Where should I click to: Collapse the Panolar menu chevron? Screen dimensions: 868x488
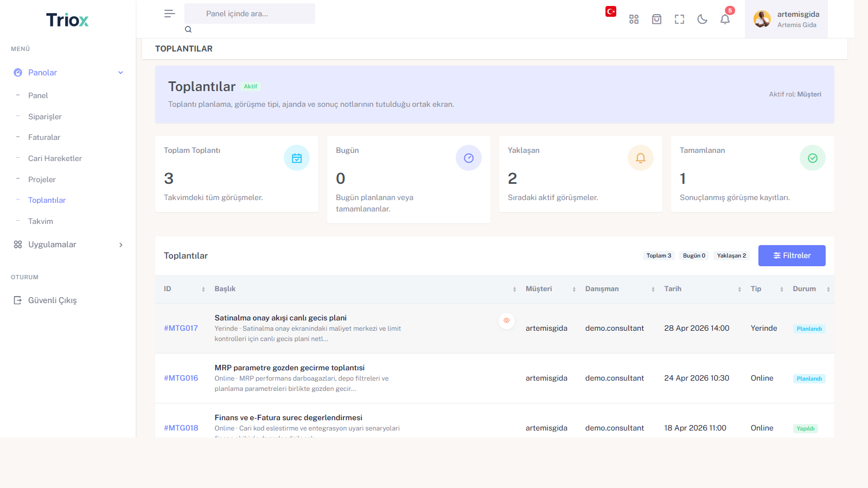[x=120, y=73]
